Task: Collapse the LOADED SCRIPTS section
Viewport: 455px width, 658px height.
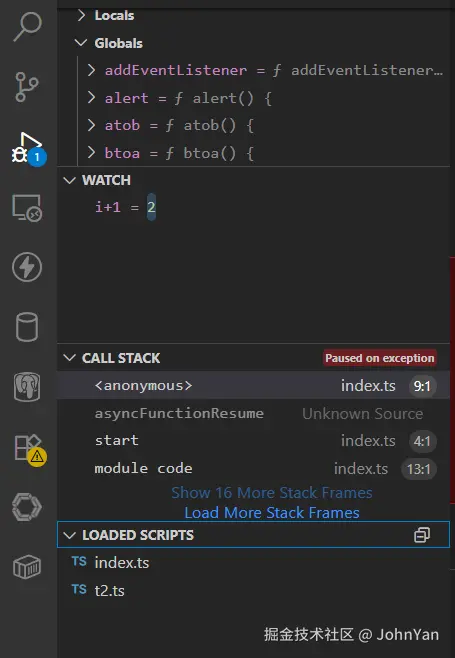Action: pos(69,535)
